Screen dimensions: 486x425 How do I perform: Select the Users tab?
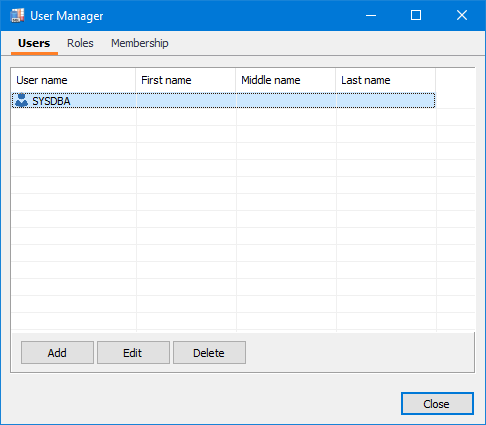[x=34, y=43]
